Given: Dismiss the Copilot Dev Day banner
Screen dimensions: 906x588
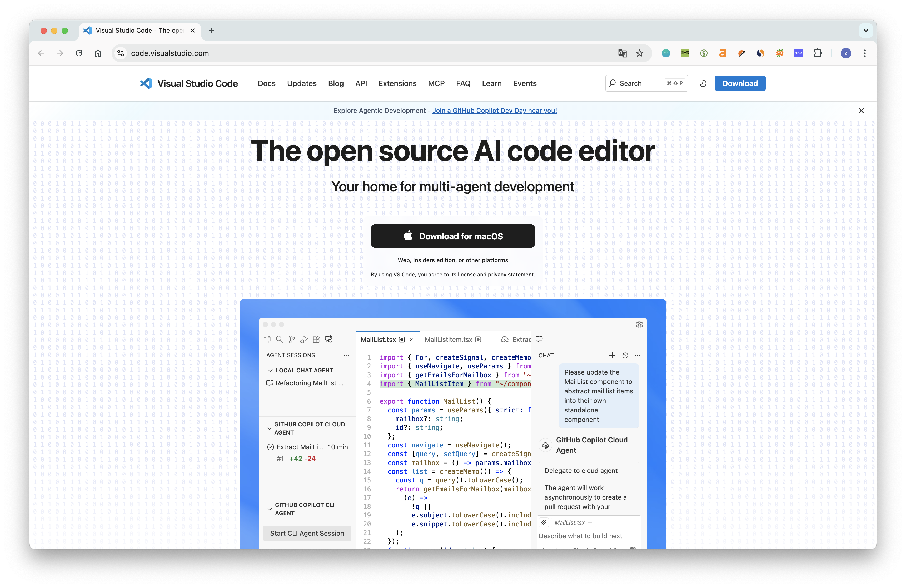Looking at the screenshot, I should point(861,111).
